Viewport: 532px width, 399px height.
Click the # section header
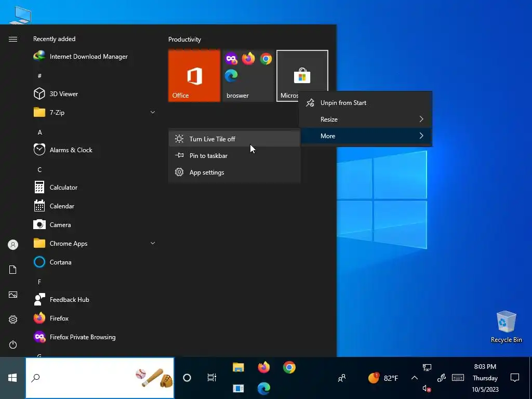39,76
